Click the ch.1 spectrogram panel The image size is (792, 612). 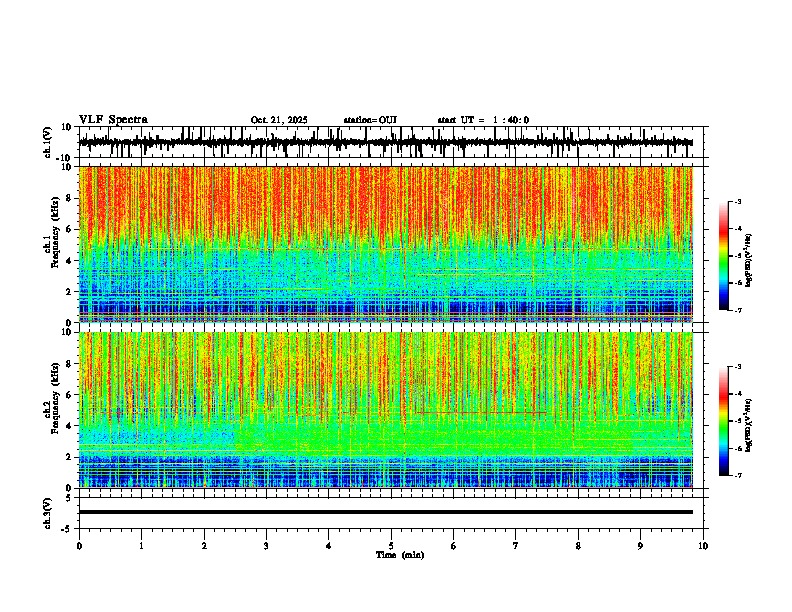click(x=385, y=244)
